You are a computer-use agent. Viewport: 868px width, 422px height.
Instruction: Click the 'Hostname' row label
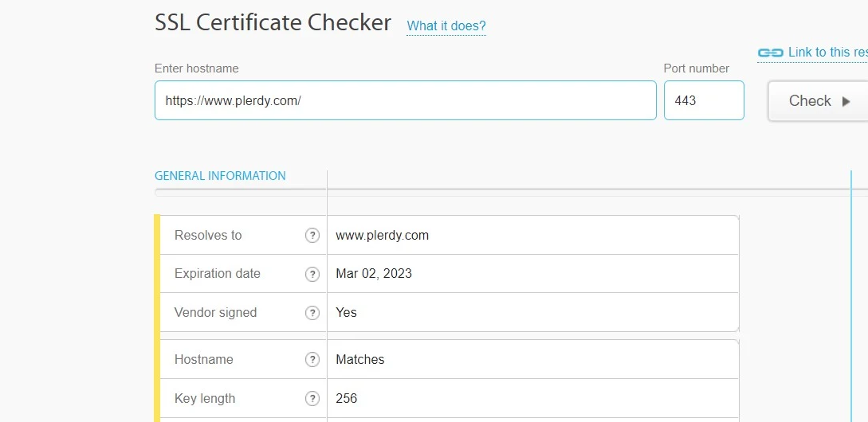click(204, 360)
